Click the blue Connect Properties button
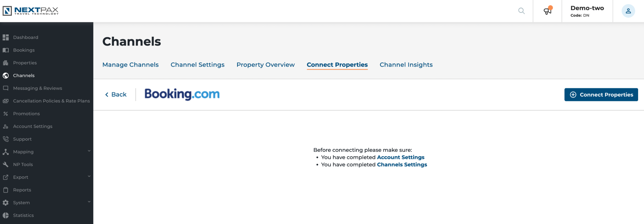The height and width of the screenshot is (224, 644). 601,94
